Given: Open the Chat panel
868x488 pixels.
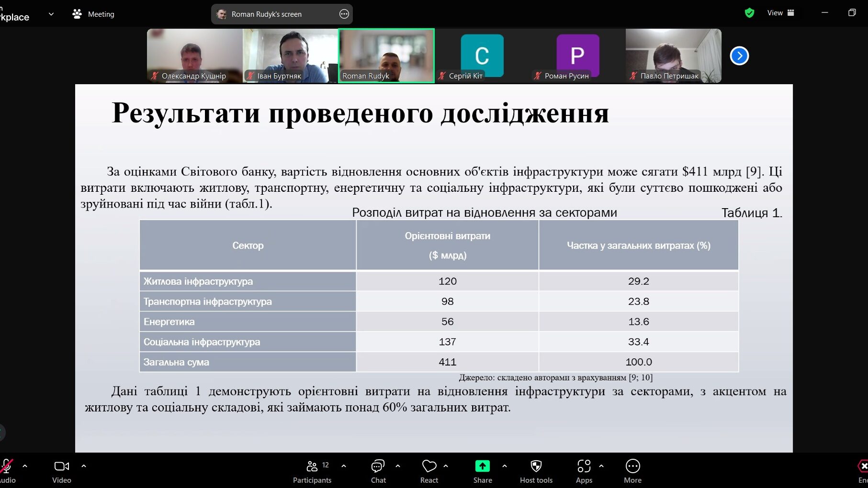Looking at the screenshot, I should click(378, 471).
